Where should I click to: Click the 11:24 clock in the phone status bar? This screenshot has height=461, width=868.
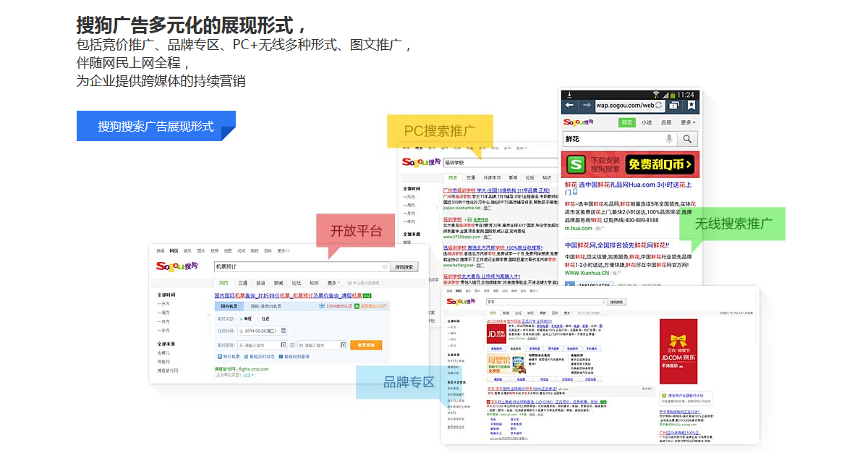tap(686, 94)
